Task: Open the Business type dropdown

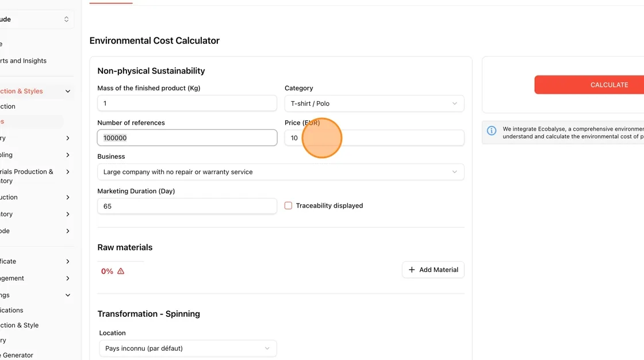Action: [281, 172]
